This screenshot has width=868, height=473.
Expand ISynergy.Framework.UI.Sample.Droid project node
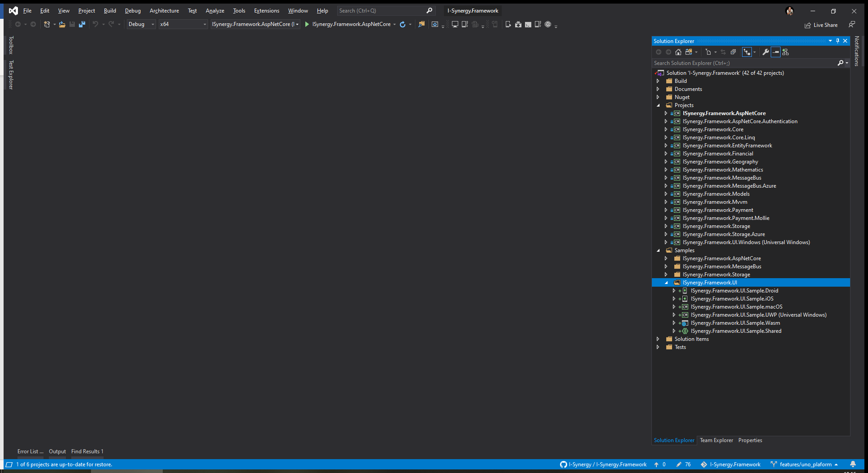tap(674, 291)
